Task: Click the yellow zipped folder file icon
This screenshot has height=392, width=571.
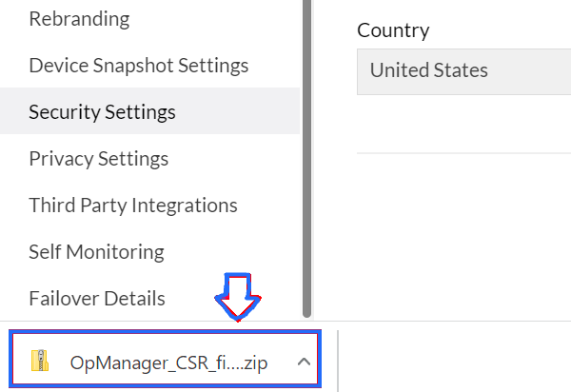Action: 40,361
